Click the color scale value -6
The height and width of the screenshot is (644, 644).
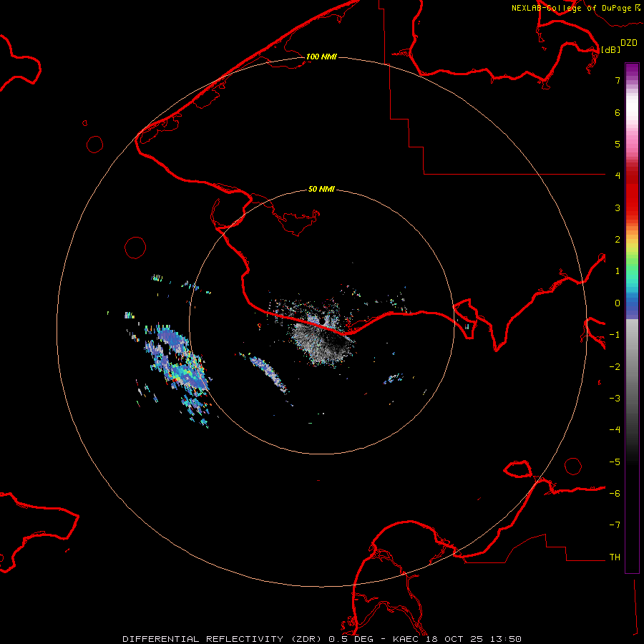coord(615,494)
